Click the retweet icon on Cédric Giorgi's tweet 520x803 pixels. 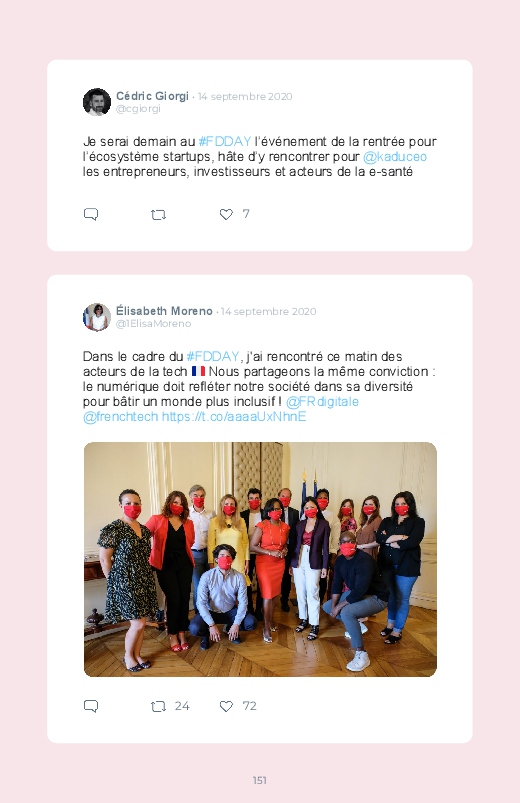(x=158, y=215)
